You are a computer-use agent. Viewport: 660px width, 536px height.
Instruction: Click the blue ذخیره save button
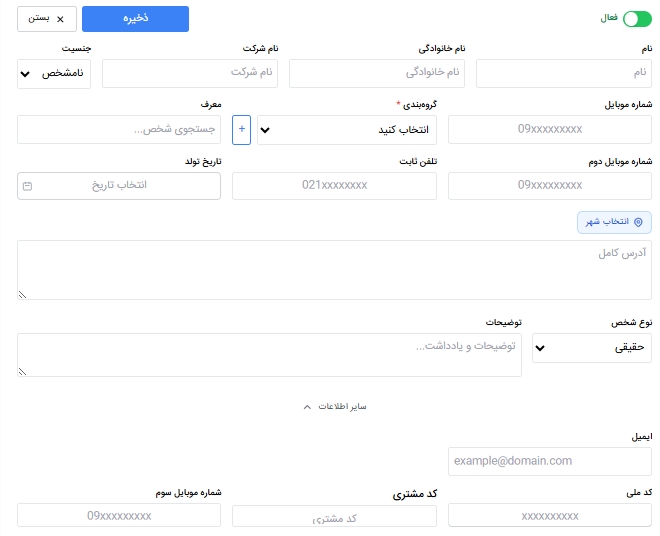pyautogui.click(x=135, y=19)
